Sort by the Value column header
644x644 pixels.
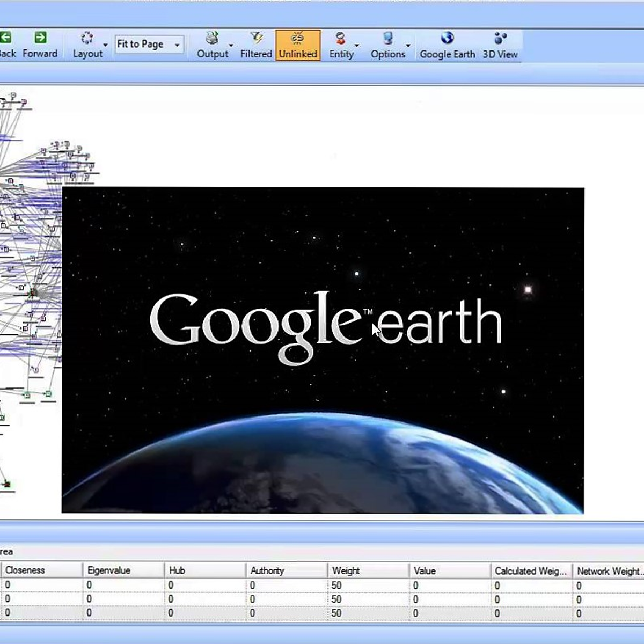[450, 570]
